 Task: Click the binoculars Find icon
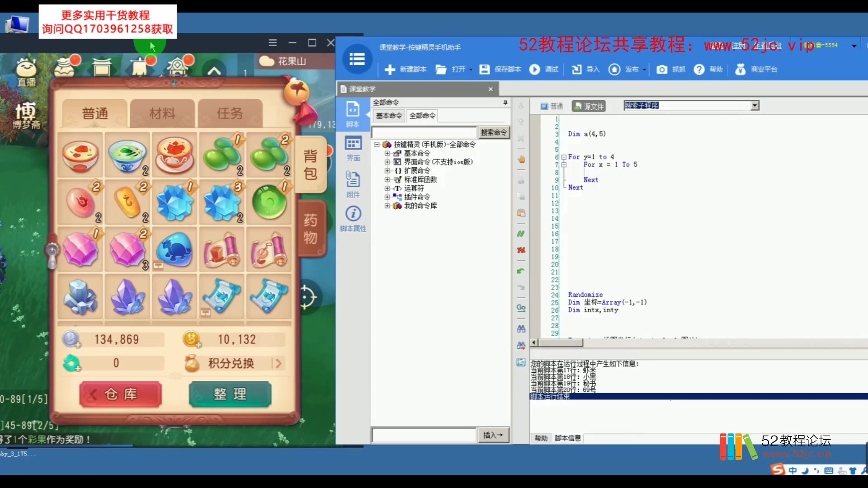(521, 329)
